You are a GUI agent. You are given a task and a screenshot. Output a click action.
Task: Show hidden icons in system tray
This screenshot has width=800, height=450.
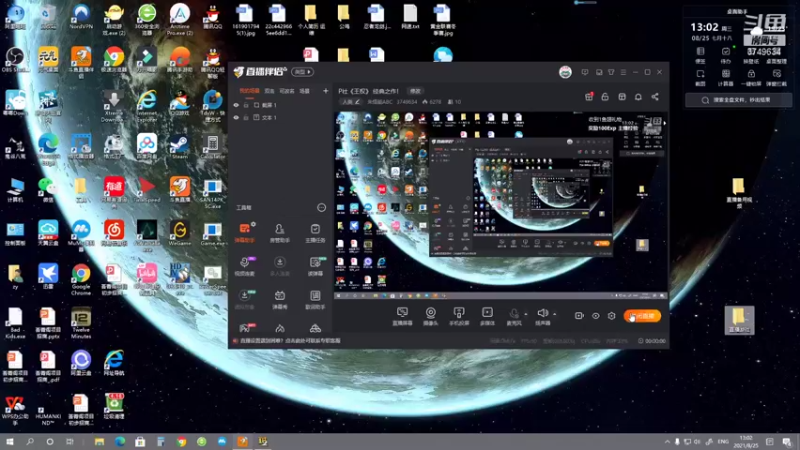click(x=667, y=441)
